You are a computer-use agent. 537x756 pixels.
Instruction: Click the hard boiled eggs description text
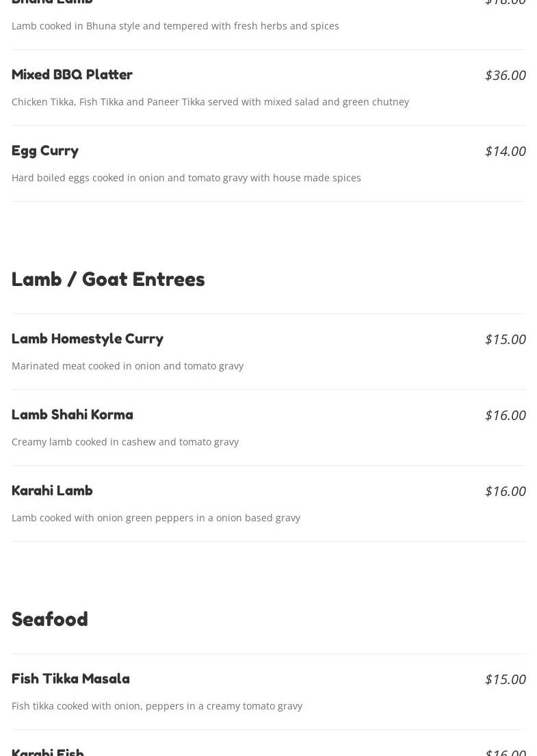186,178
